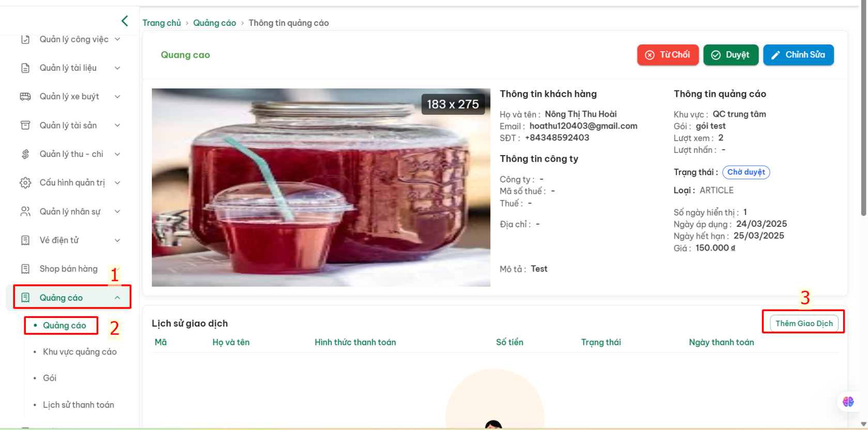Click the applied date 24/03/2025

coord(762,224)
